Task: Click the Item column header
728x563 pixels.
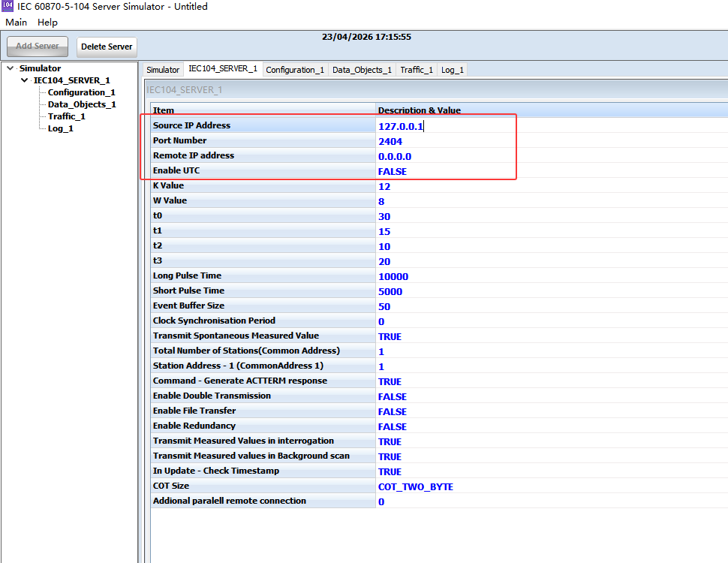Action: pyautogui.click(x=164, y=110)
